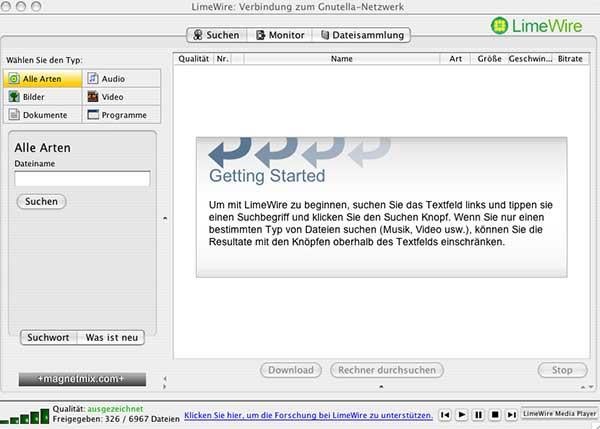Click the next track media button

coord(512,415)
